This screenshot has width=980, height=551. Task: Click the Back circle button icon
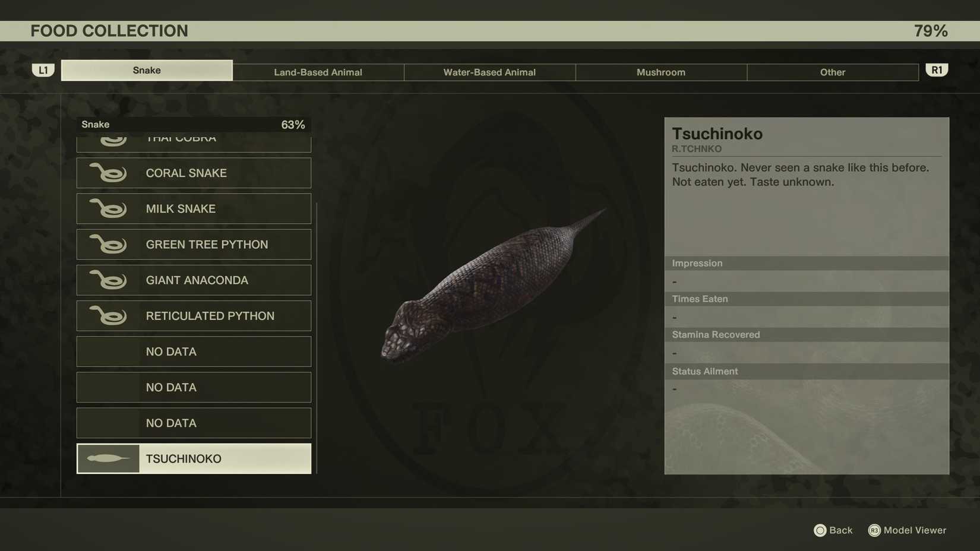820,530
